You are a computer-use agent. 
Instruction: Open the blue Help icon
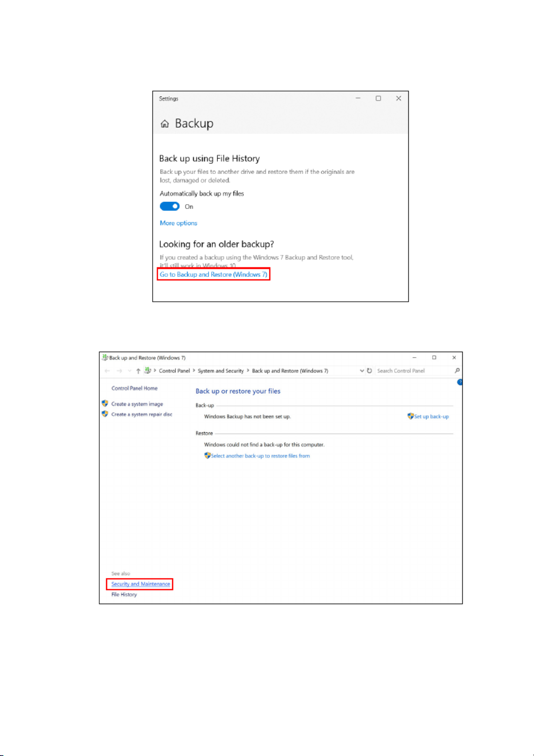tap(460, 382)
